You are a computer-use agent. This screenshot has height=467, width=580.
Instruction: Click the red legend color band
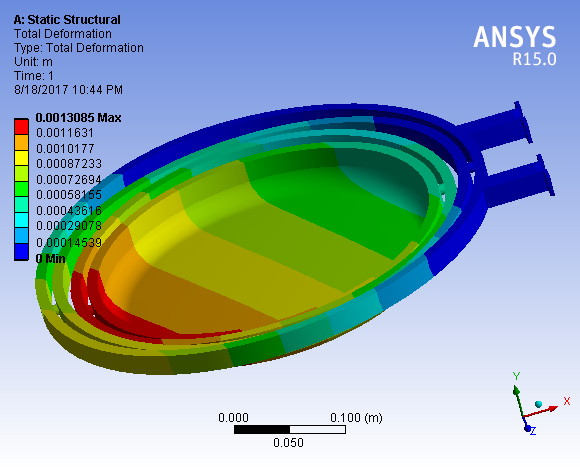click(21, 126)
